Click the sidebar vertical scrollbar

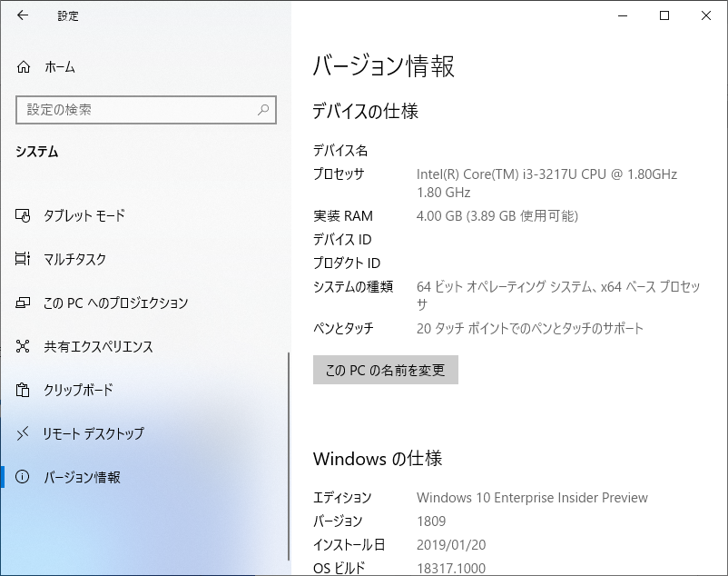[289, 456]
